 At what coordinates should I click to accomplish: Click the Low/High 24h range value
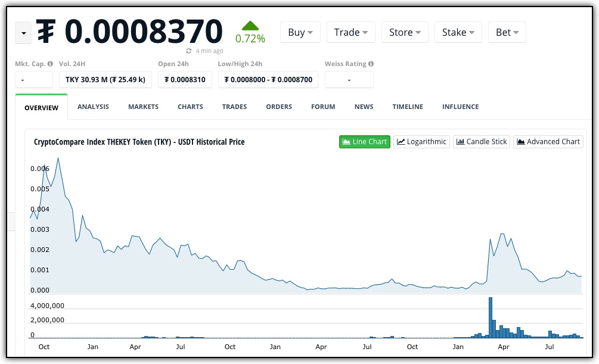[268, 79]
